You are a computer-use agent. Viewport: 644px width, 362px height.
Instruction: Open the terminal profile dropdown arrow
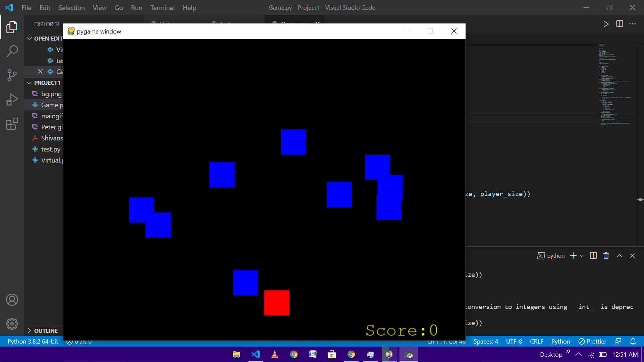click(x=581, y=256)
